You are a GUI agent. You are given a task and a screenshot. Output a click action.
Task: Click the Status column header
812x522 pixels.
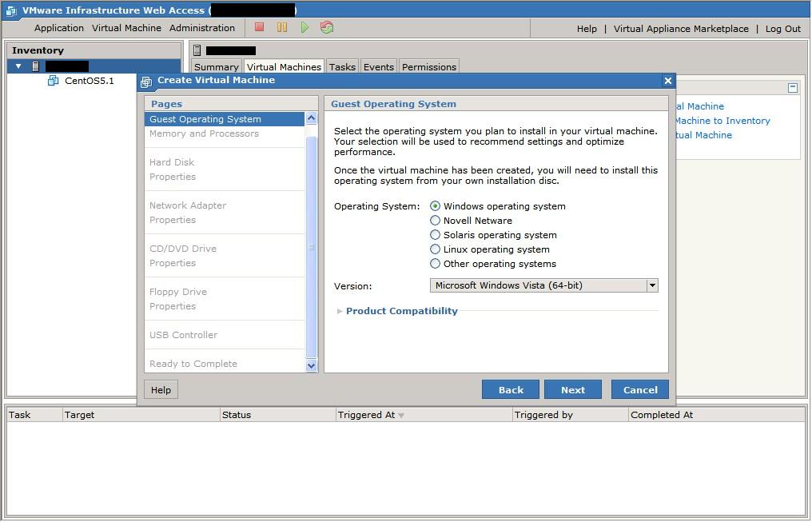277,415
